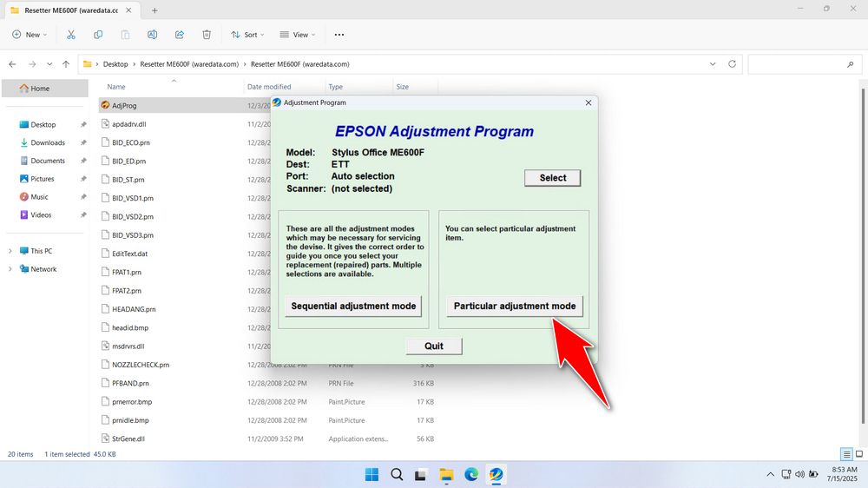The height and width of the screenshot is (488, 868).
Task: Click the clock and date in taskbar
Action: (x=844, y=474)
